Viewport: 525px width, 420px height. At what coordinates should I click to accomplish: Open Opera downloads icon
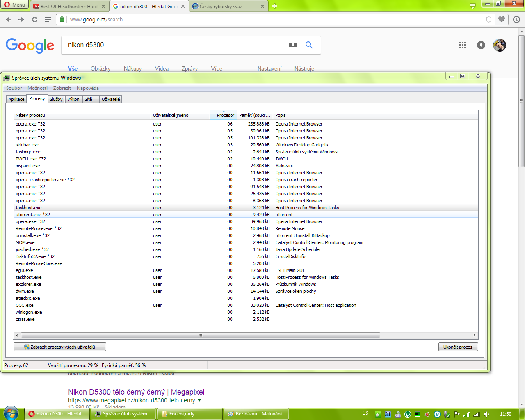pos(516,19)
